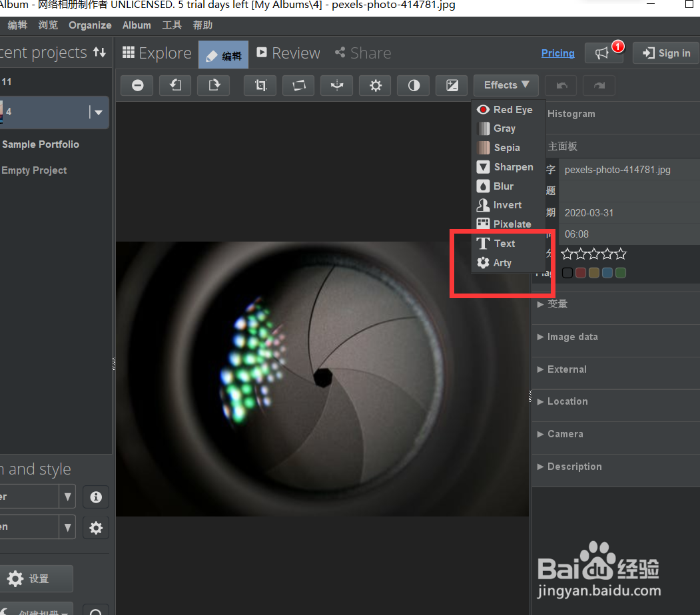Open the Album menu

coord(137,25)
